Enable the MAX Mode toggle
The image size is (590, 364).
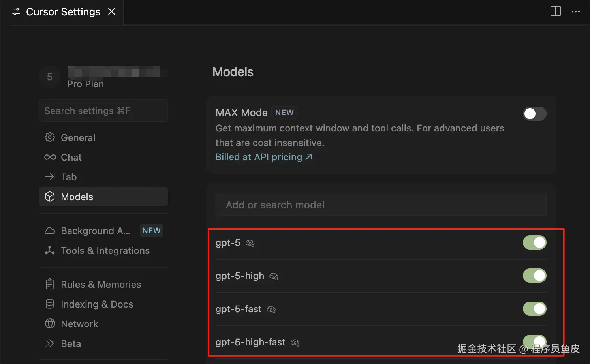click(x=534, y=114)
